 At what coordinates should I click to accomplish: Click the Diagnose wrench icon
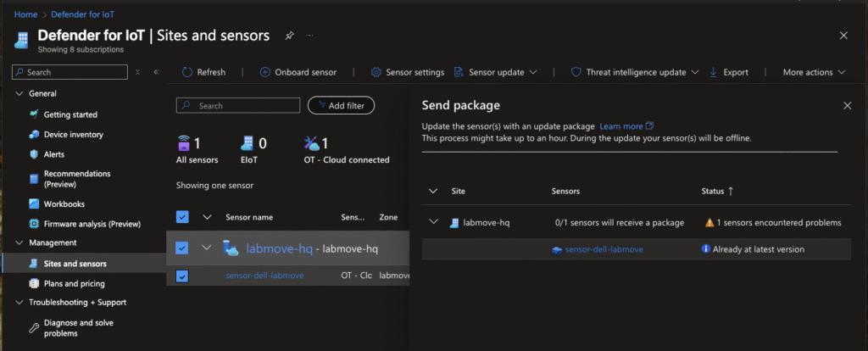[34, 328]
